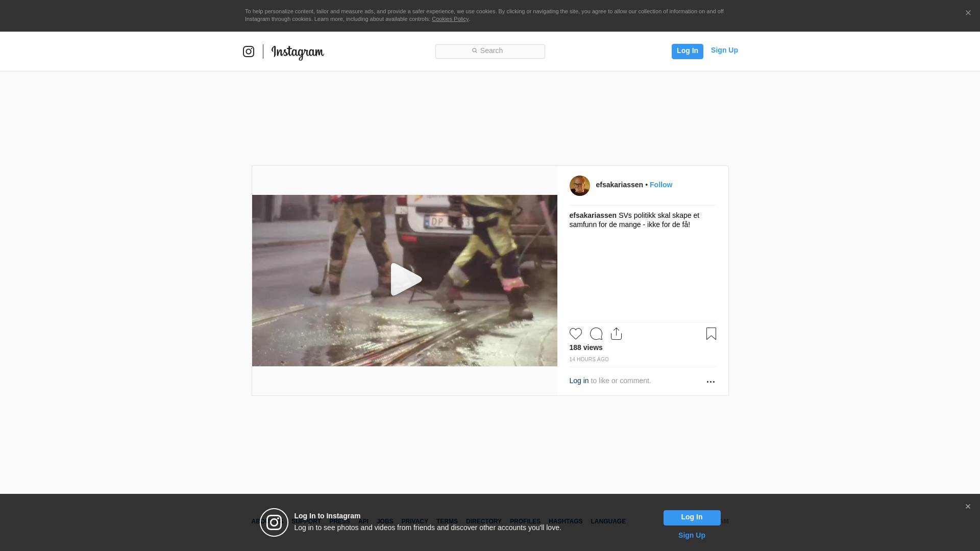This screenshot has width=980, height=551.
Task: Click the header Log In button
Action: pos(687,51)
